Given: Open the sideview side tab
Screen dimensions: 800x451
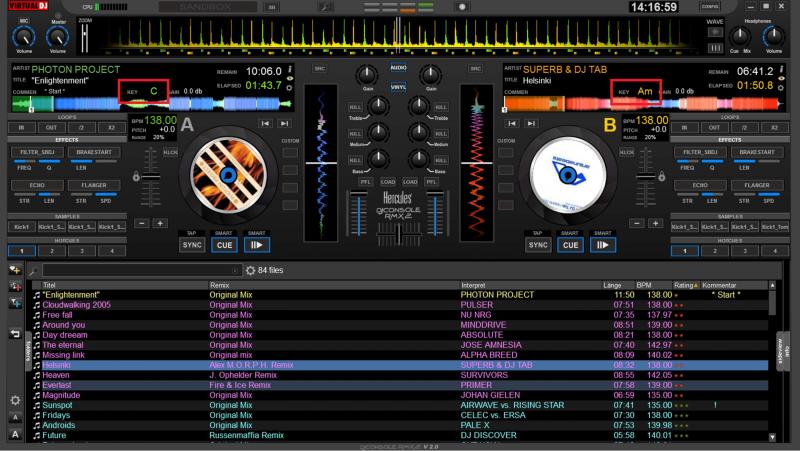Looking at the screenshot, I should click(783, 352).
